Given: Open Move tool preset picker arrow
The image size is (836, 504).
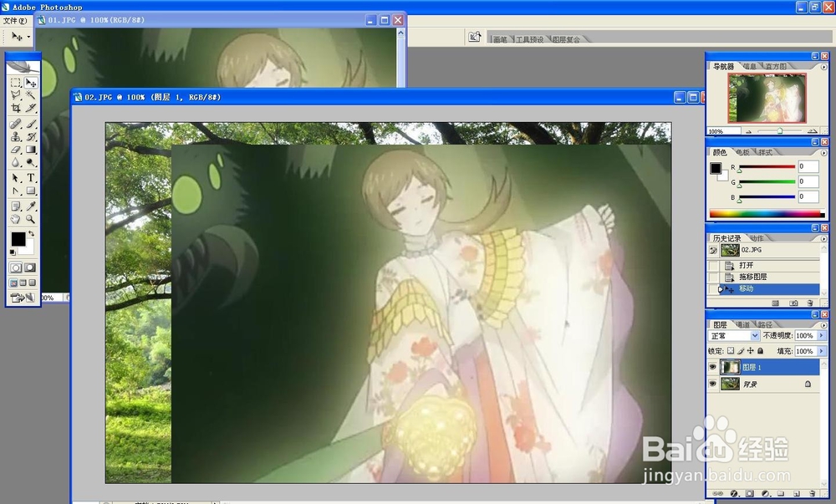Looking at the screenshot, I should coord(28,37).
